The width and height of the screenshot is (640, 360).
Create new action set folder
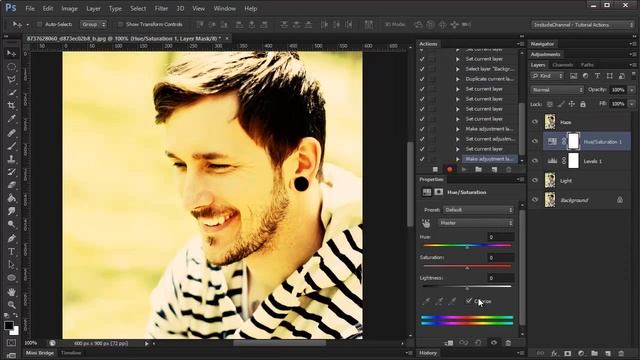[x=478, y=169]
